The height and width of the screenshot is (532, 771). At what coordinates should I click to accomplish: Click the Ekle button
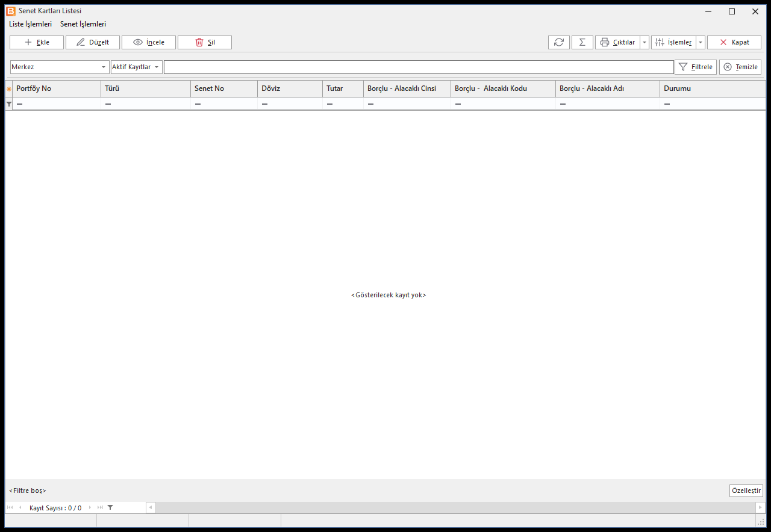[37, 42]
